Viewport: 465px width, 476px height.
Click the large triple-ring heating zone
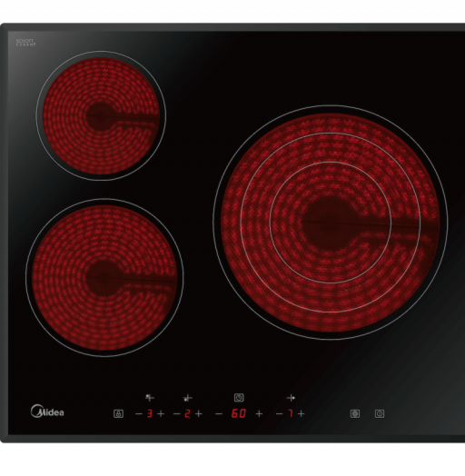[331, 223]
